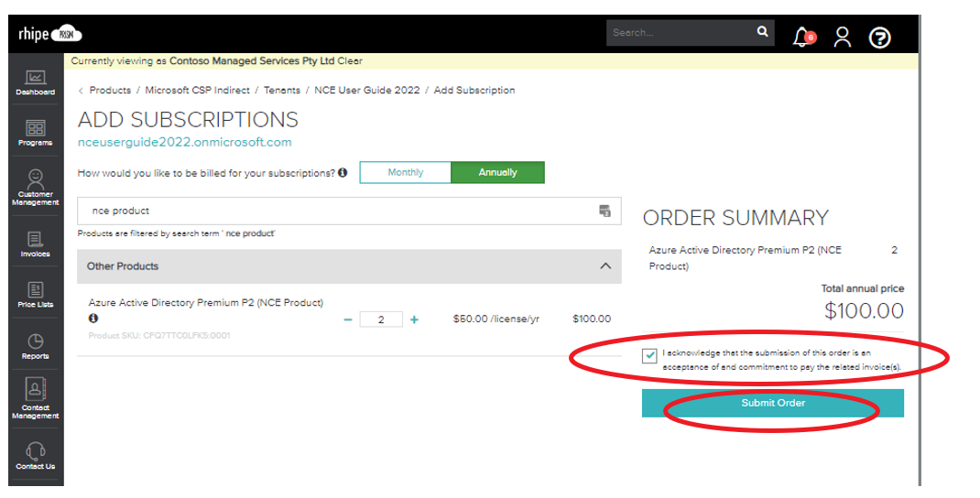Click the rhipe PRISM logo
The width and height of the screenshot is (980, 498).
50,34
